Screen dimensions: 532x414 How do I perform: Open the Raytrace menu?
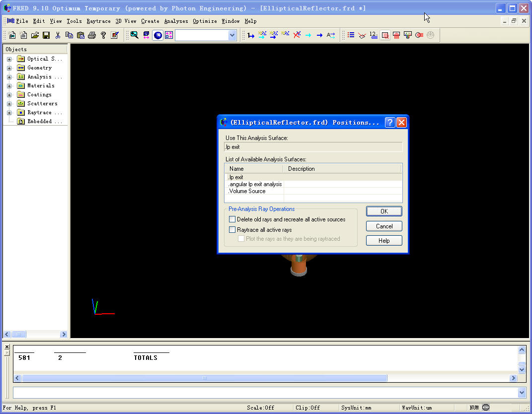click(98, 21)
